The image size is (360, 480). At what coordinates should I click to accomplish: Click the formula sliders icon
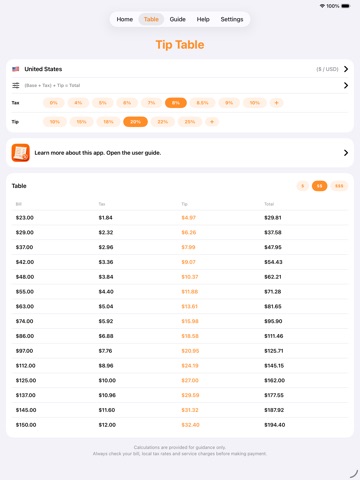pos(16,85)
